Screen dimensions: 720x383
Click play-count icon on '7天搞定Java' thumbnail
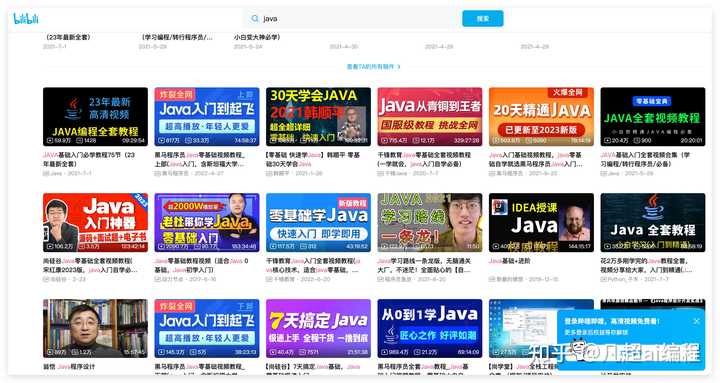(x=273, y=352)
